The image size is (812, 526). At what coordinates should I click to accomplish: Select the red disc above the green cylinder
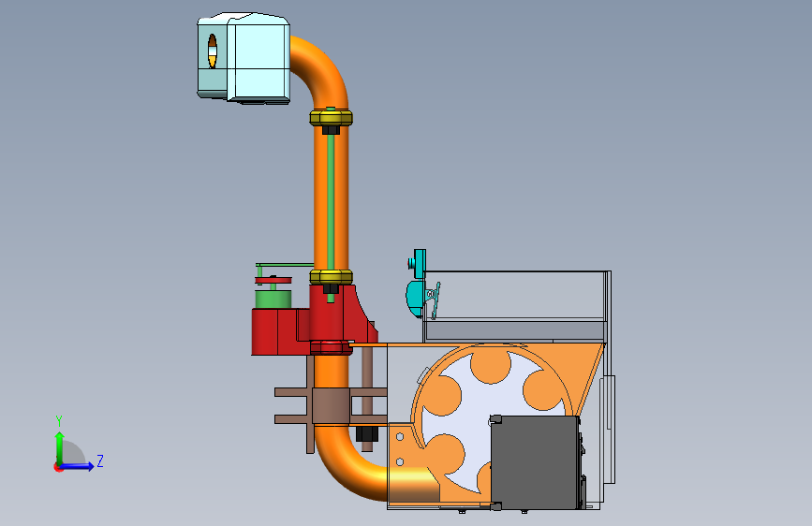(273, 280)
